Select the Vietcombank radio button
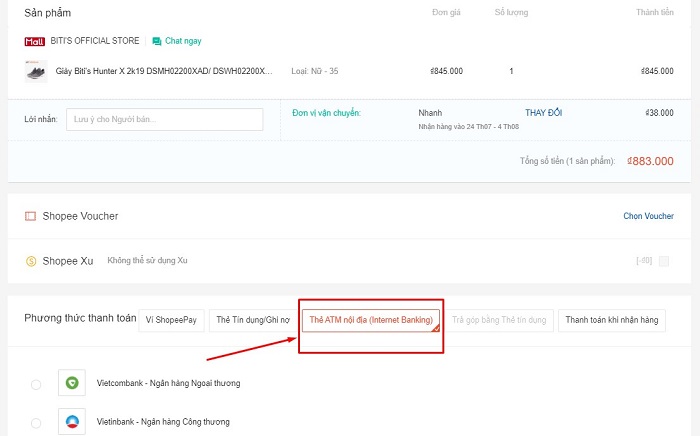700x436 pixels. point(37,384)
